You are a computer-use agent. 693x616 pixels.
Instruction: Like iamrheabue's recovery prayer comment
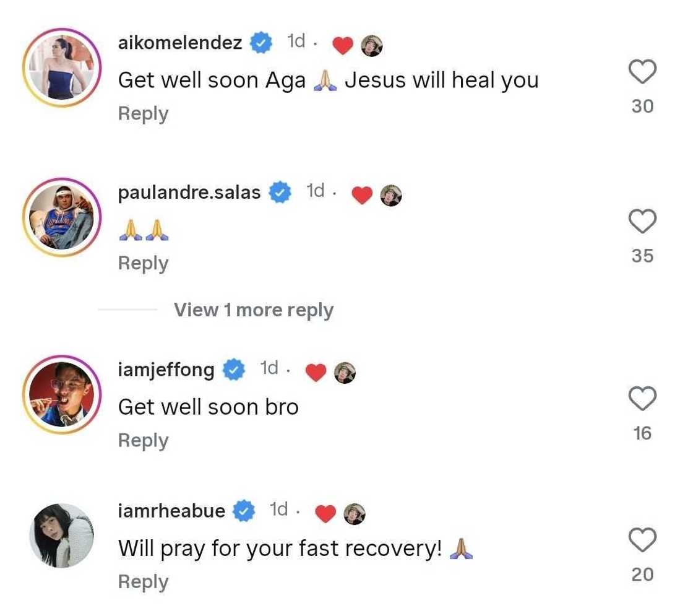[x=642, y=540]
